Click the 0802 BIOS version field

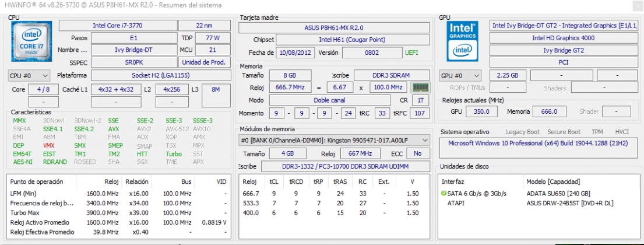[x=372, y=52]
